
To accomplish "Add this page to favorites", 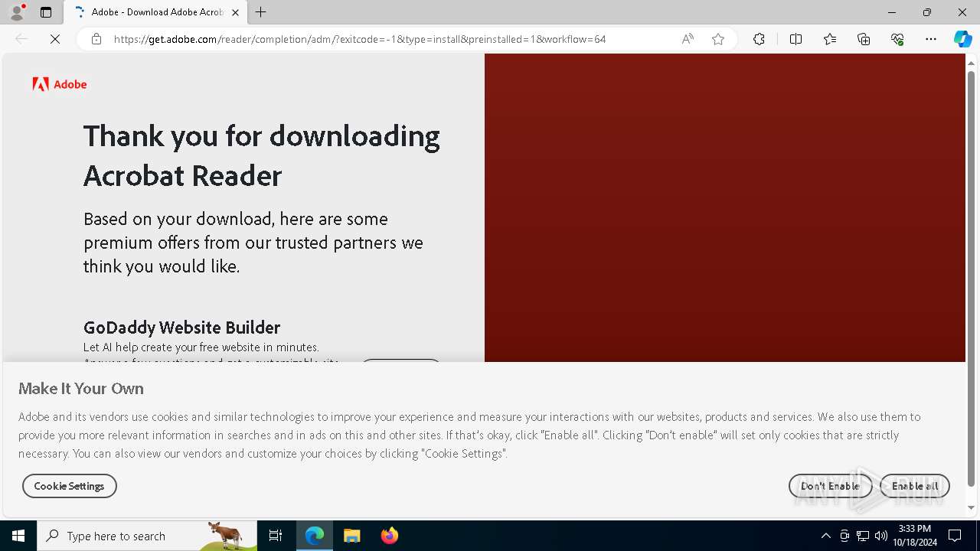I will point(718,39).
